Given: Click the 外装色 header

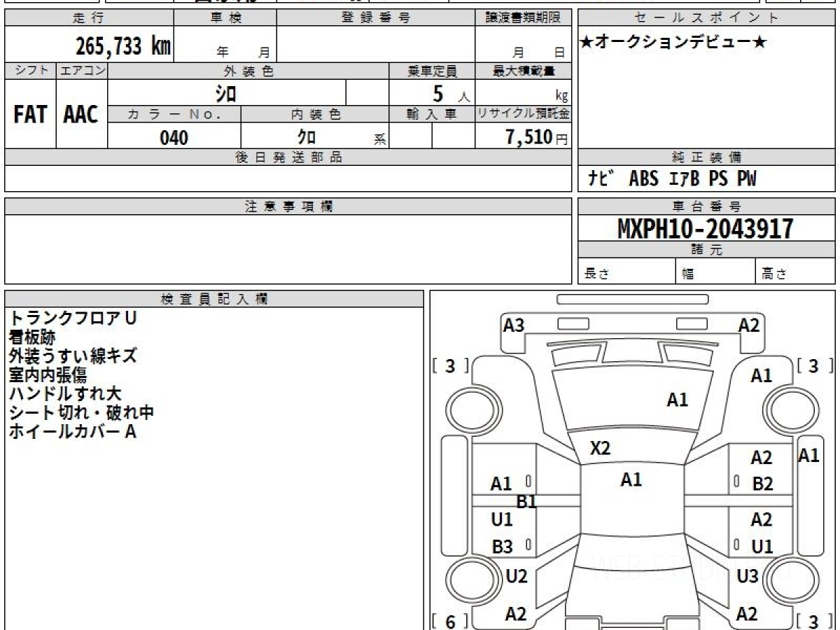Looking at the screenshot, I should 248,71.
